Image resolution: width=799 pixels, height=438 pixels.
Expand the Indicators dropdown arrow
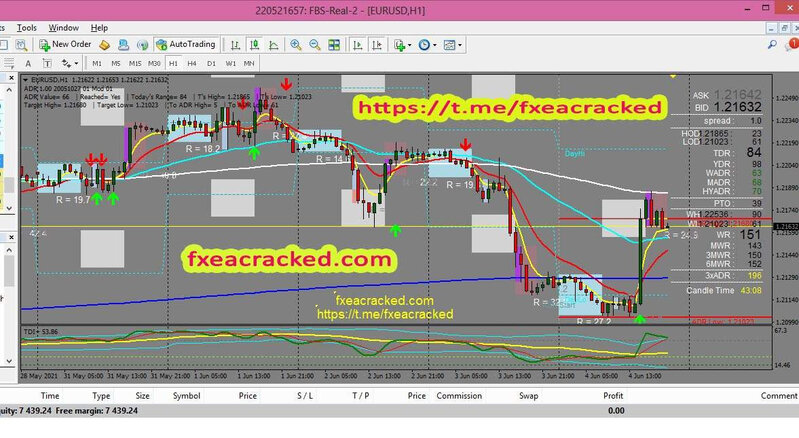pyautogui.click(x=409, y=45)
